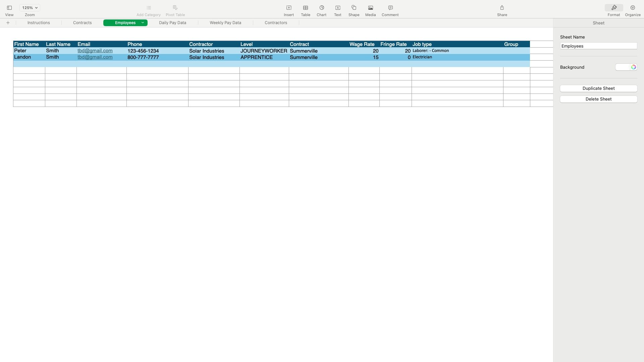Open the 125% Zoom dropdown

click(30, 8)
